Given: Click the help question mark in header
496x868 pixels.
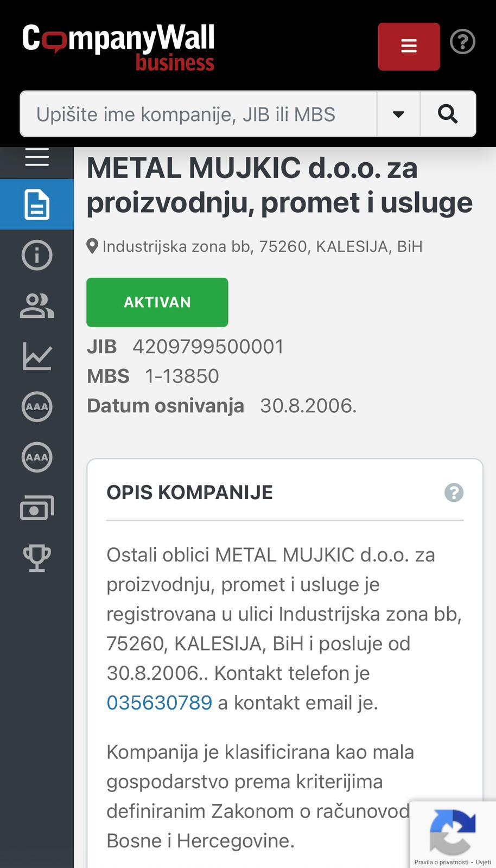Looking at the screenshot, I should (462, 42).
